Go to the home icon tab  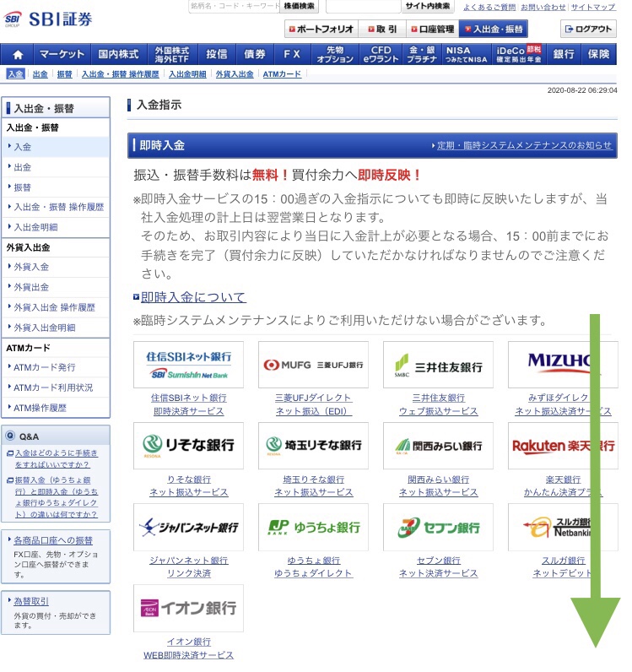pos(18,54)
